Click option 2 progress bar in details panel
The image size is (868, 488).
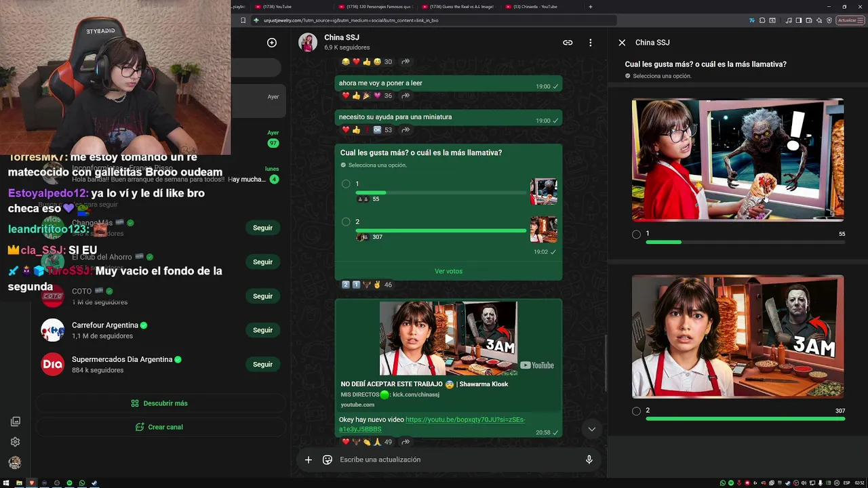[745, 419]
